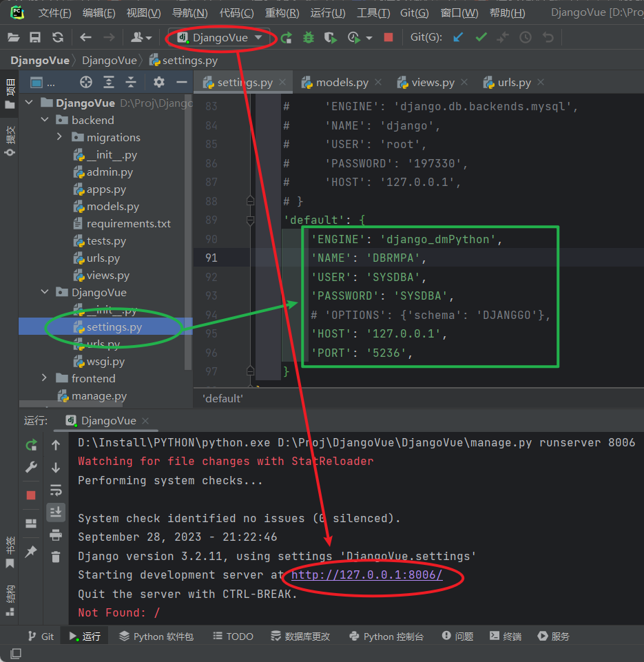Open the profiler options dropdown arrow
The width and height of the screenshot is (644, 662).
(x=369, y=38)
